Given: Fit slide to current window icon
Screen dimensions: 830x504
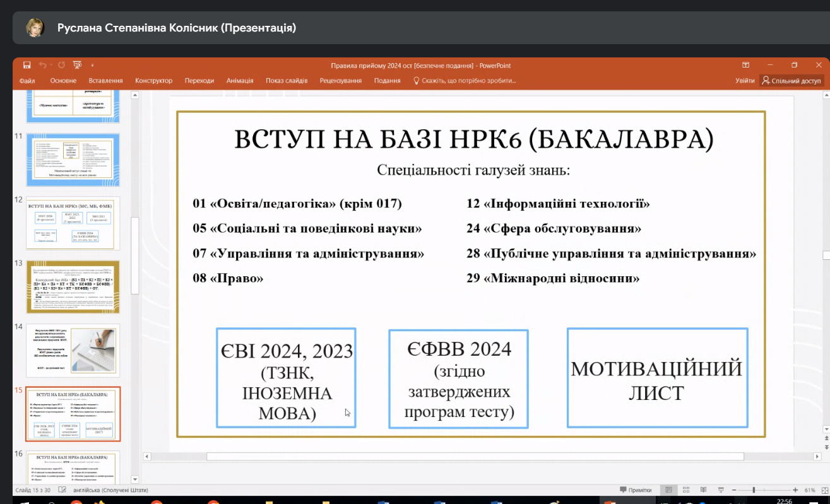Looking at the screenshot, I should point(824,489).
